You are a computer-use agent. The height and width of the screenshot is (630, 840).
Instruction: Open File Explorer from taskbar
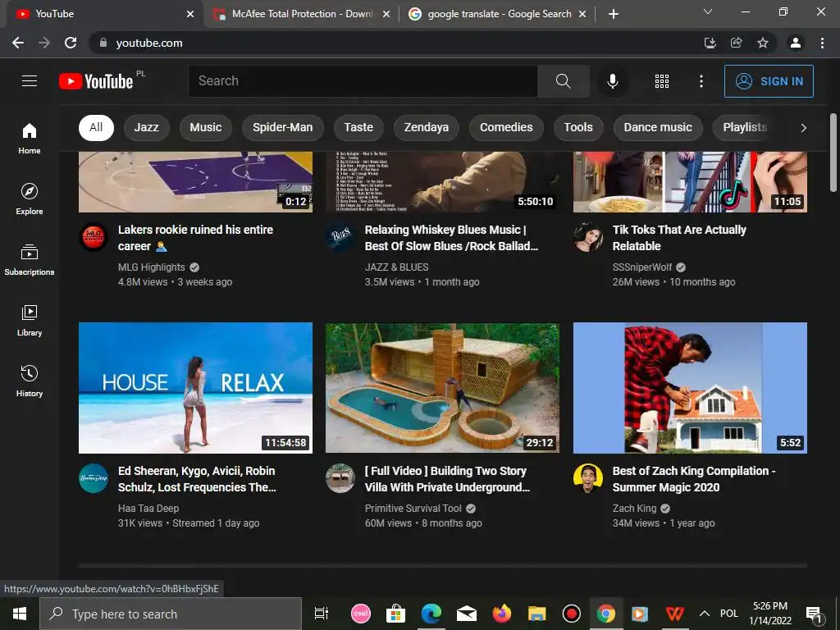click(536, 614)
